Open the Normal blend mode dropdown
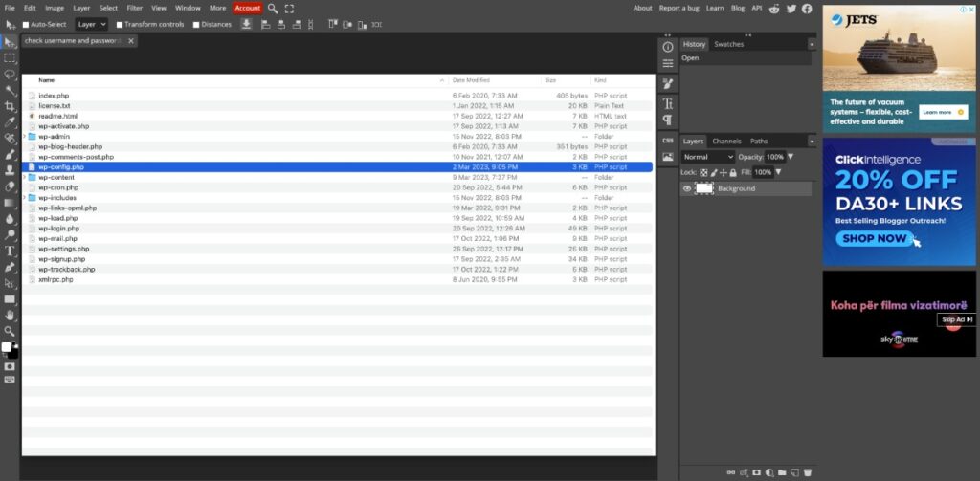The image size is (980, 481). [x=708, y=157]
